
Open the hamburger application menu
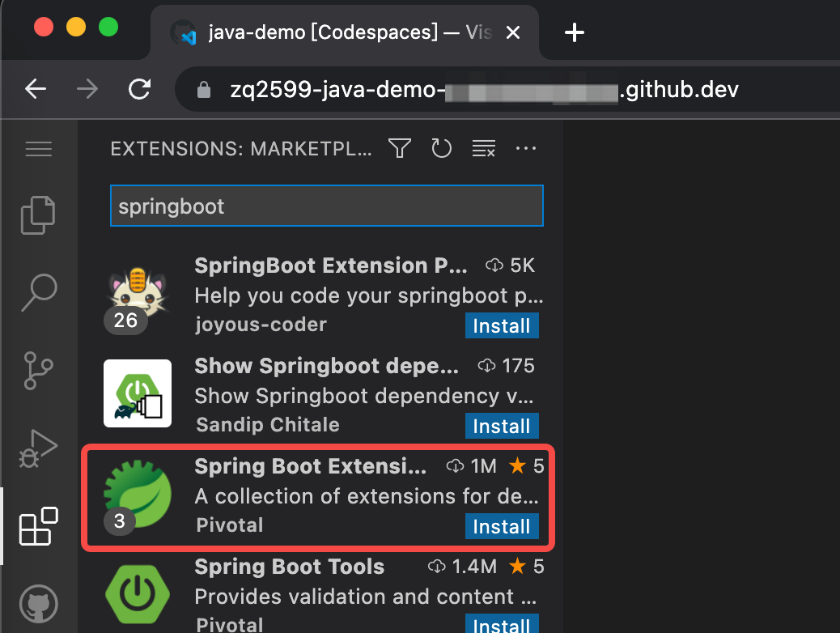39,148
